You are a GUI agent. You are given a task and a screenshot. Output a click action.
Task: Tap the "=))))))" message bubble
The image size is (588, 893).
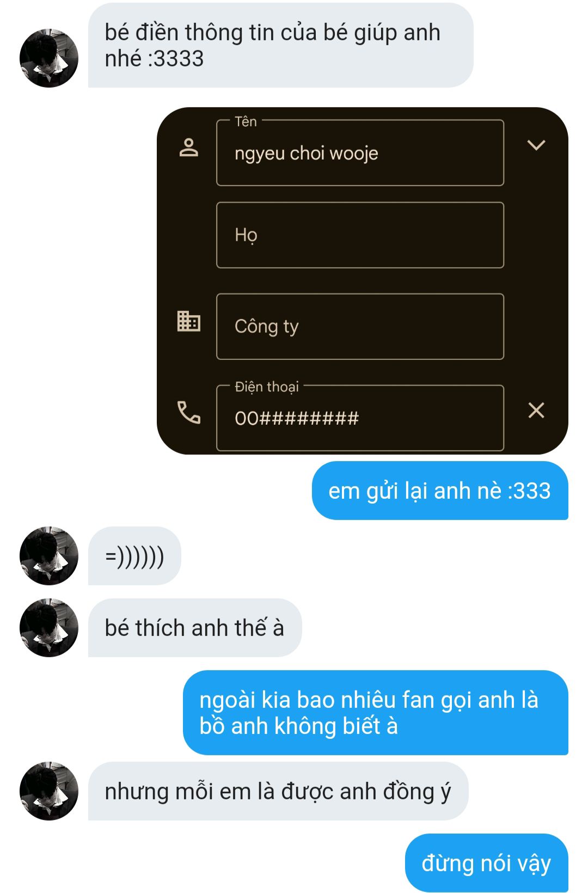[134, 556]
